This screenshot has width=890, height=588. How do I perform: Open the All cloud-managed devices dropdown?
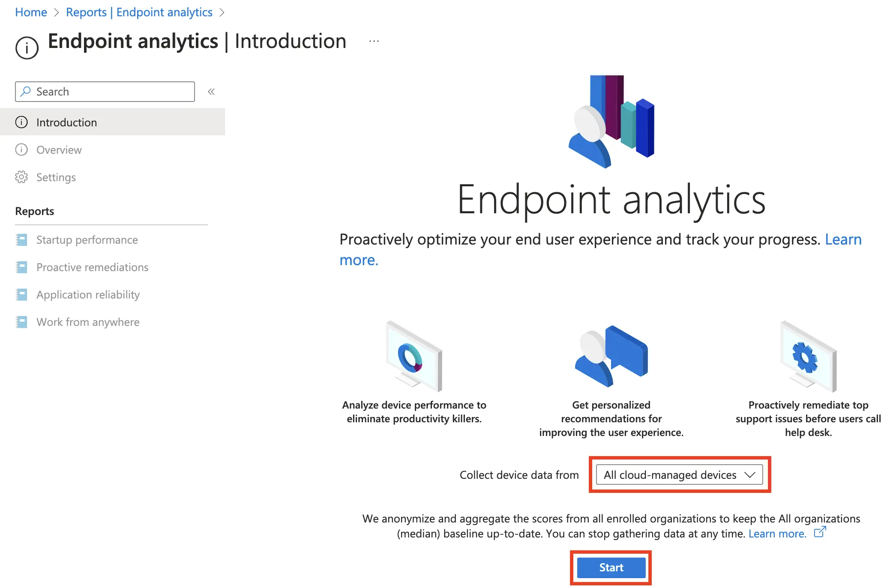(x=679, y=475)
